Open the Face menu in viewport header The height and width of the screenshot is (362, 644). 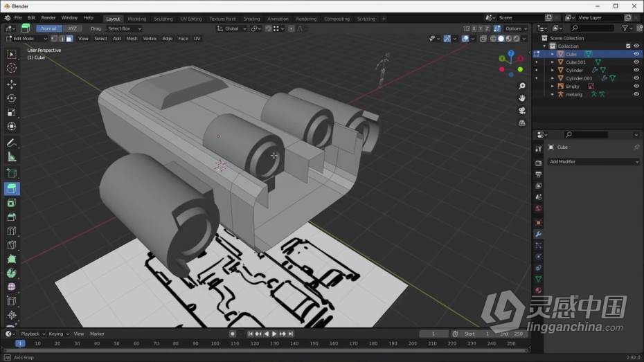(x=183, y=39)
